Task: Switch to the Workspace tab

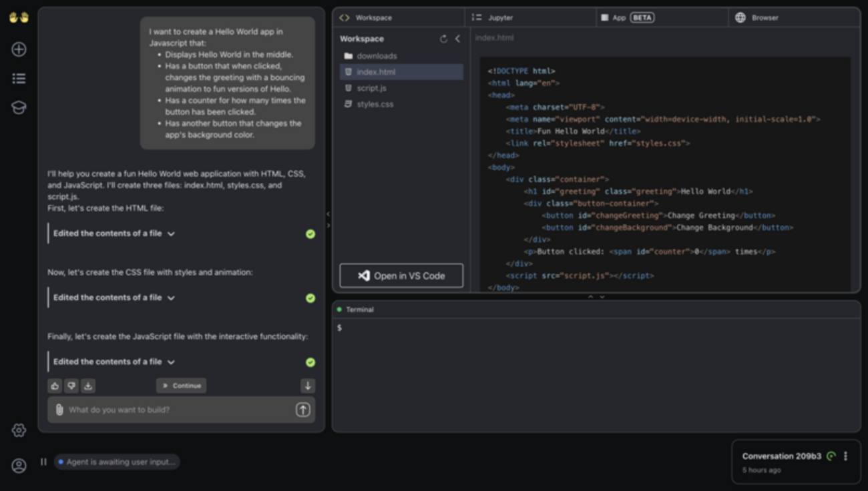Action: pos(399,17)
